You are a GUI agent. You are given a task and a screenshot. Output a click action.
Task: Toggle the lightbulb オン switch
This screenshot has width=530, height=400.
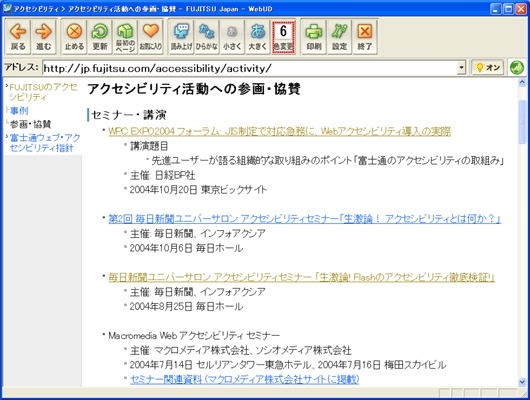pyautogui.click(x=488, y=68)
